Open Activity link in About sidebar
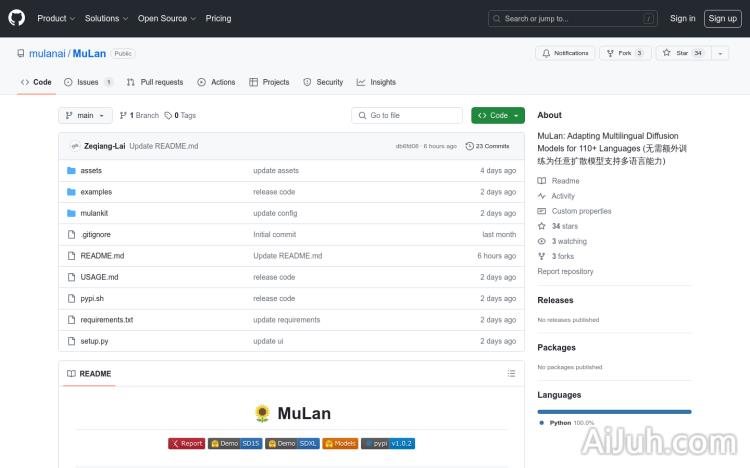 563,196
